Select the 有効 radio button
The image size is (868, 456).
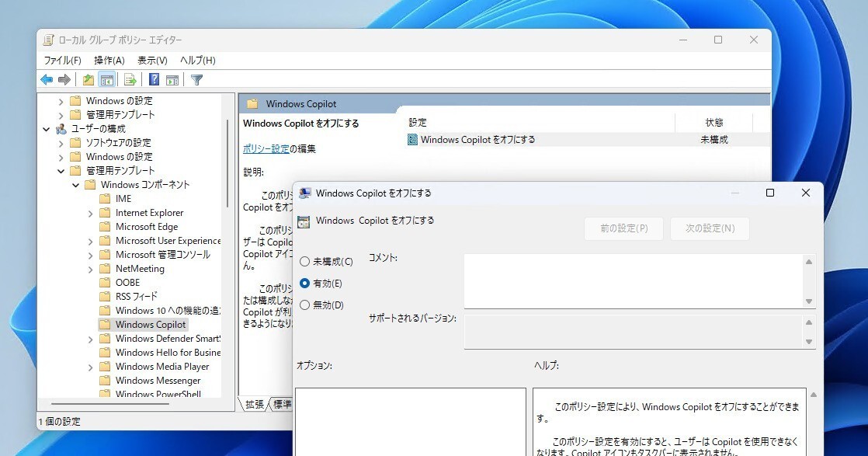[304, 284]
